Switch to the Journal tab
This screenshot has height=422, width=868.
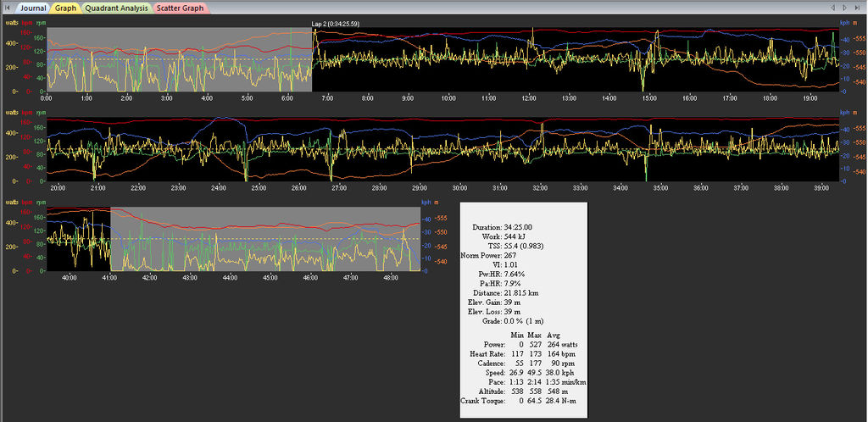click(33, 8)
